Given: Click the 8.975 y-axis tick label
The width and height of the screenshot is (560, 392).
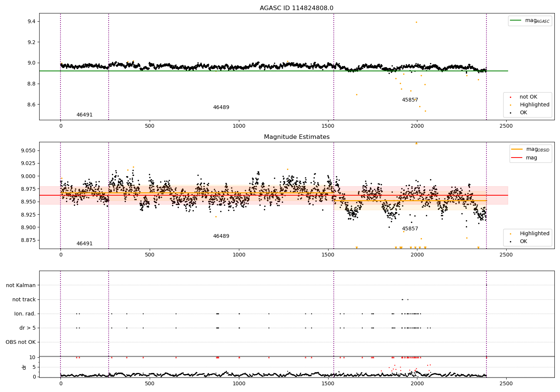Looking at the screenshot, I should pos(28,189).
